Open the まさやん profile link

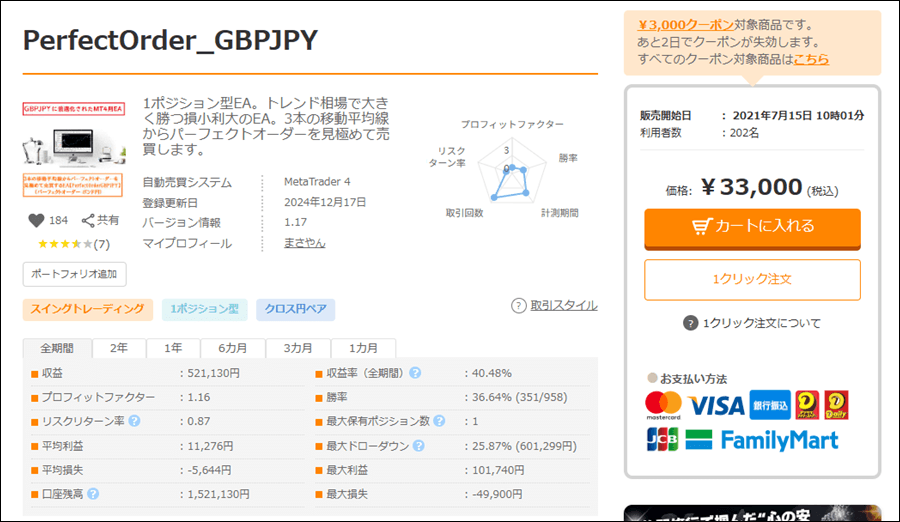[x=304, y=243]
